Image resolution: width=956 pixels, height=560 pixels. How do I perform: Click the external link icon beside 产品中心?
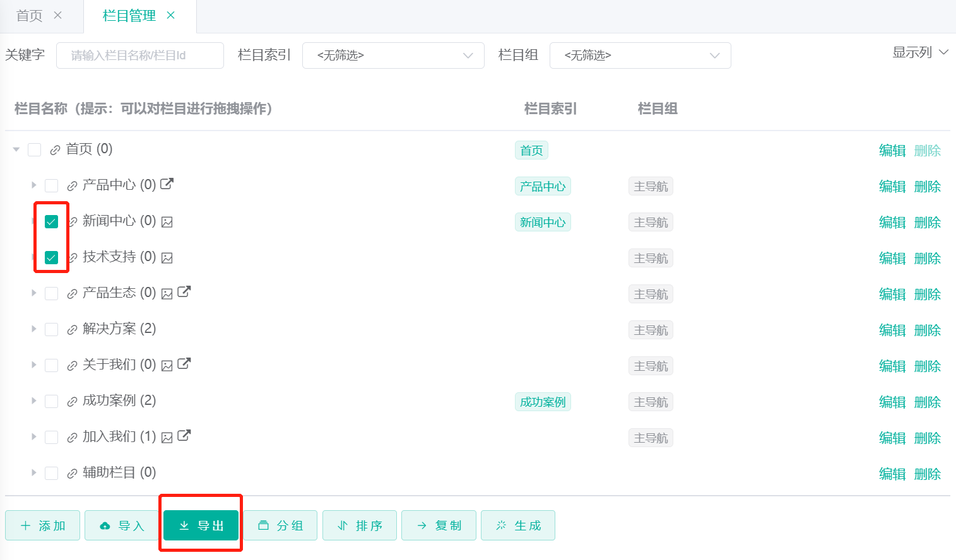click(167, 184)
